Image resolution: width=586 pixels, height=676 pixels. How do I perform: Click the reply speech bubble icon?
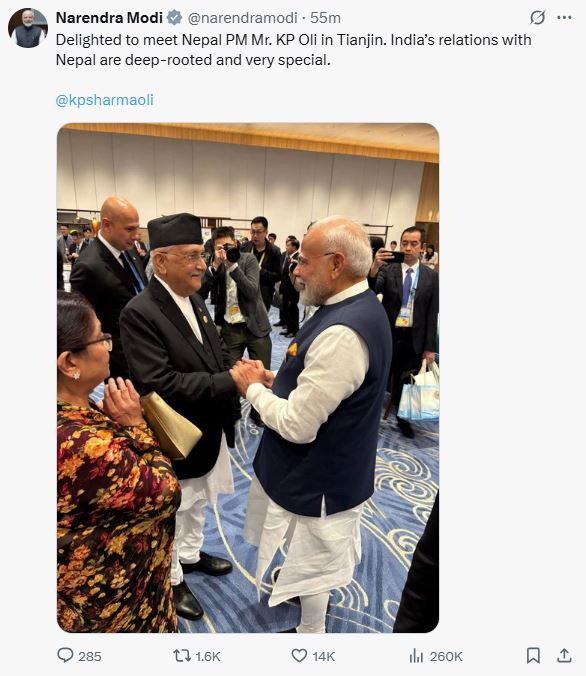(65, 655)
